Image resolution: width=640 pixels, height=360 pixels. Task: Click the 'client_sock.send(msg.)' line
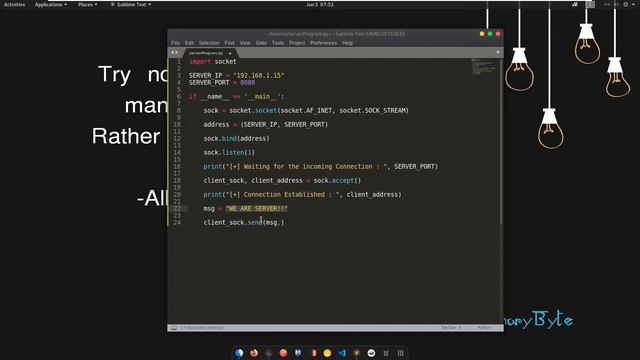tap(244, 222)
